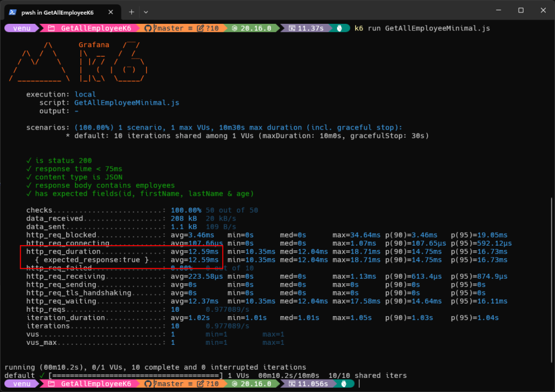Viewport: 555px width, 392px height.
Task: Click avg=12.59ms in the http_req_duration row
Action: coord(195,252)
